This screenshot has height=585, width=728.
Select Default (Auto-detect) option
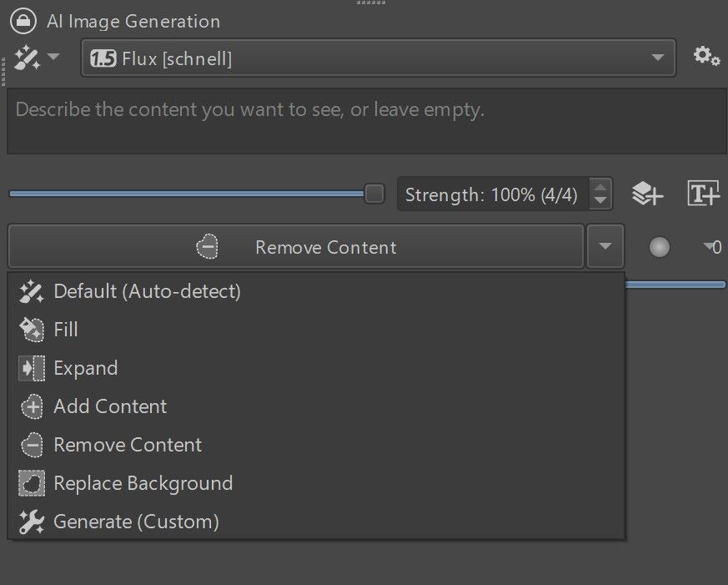[147, 290]
